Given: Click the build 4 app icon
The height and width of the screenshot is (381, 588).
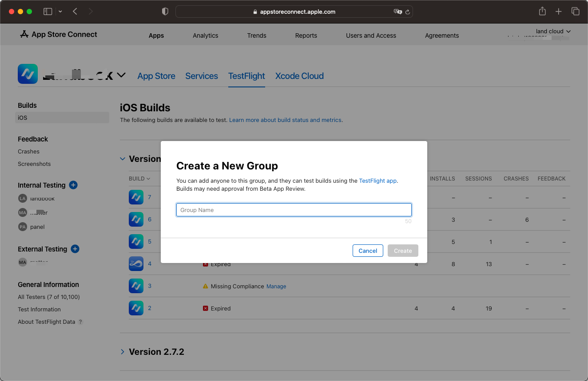Looking at the screenshot, I should point(136,263).
